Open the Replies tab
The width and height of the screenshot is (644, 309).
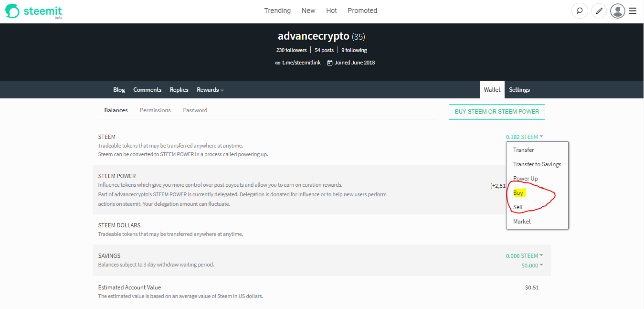(179, 90)
